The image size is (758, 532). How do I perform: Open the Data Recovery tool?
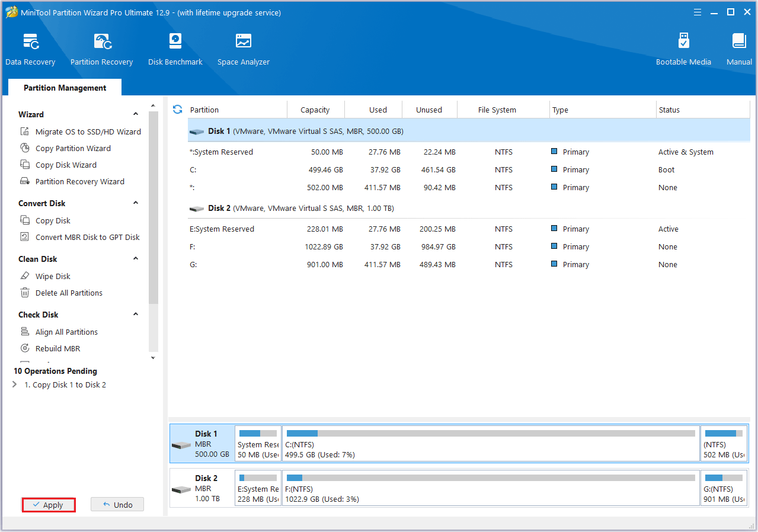coord(30,47)
